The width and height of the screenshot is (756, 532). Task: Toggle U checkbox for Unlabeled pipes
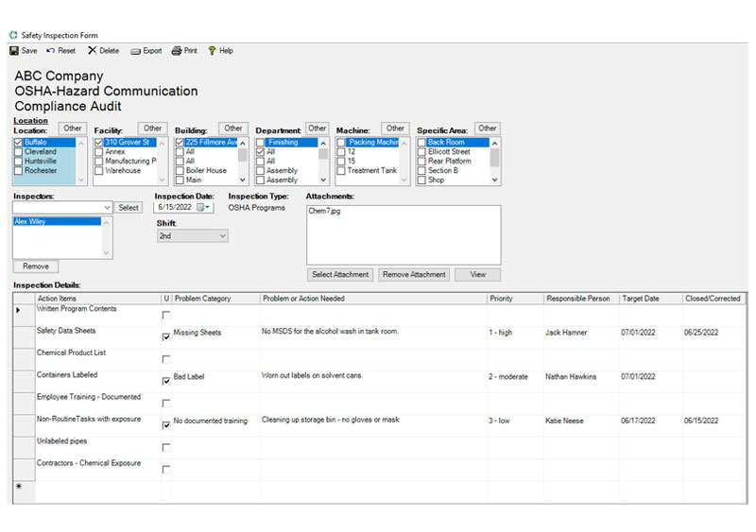[x=166, y=447]
